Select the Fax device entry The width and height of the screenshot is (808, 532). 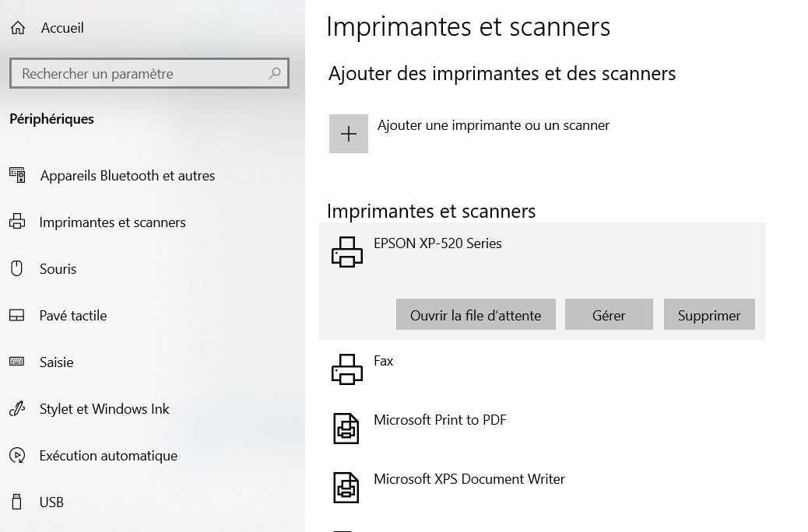[x=384, y=362]
